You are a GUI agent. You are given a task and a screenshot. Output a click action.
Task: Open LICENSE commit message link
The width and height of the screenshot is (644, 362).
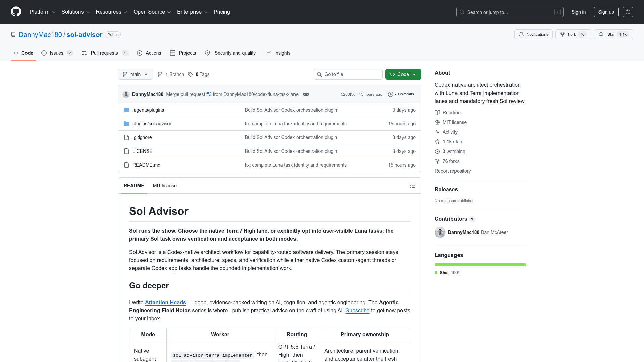coord(291,151)
